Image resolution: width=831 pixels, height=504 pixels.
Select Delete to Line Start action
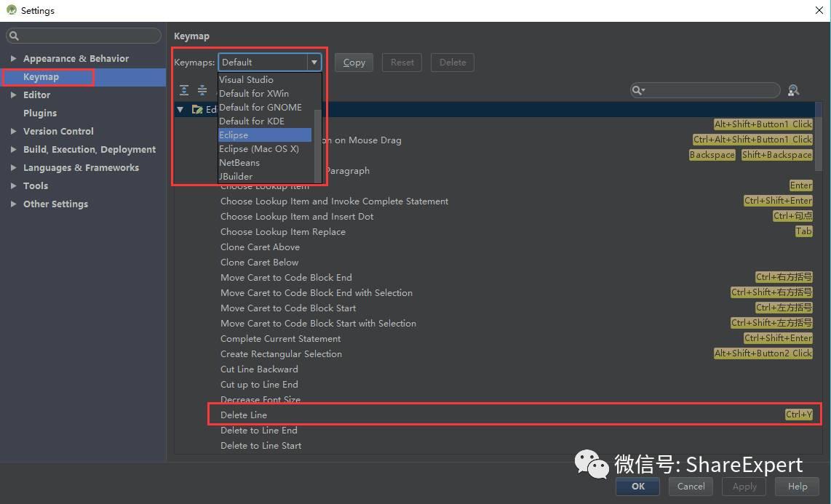coord(261,446)
